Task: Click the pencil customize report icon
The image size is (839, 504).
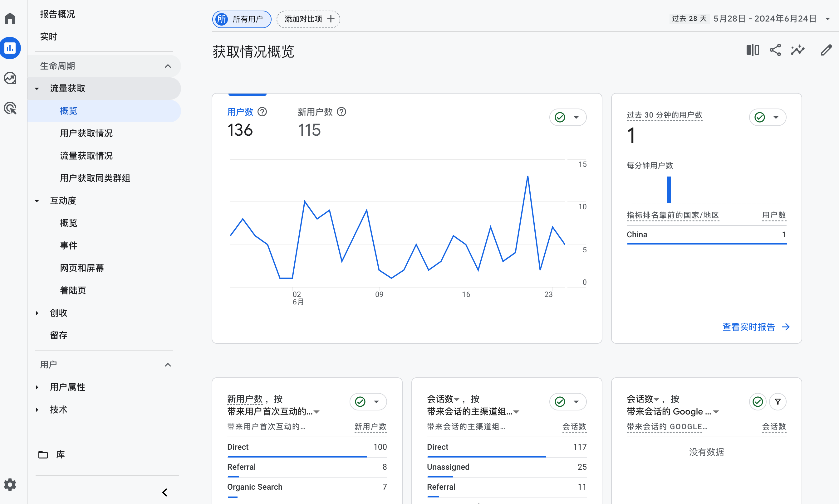Action: click(826, 50)
